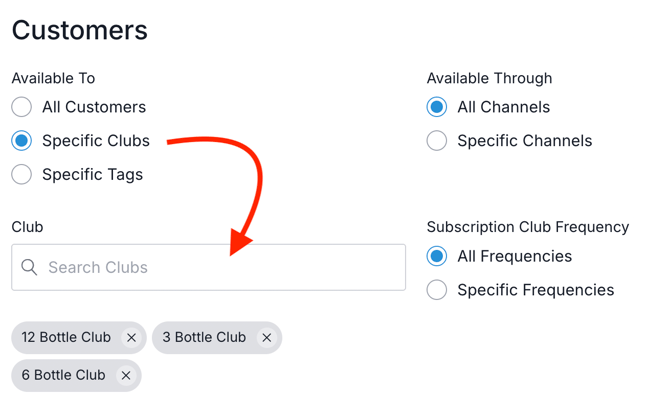Click the 3 Bottle Club chip label

(x=204, y=338)
